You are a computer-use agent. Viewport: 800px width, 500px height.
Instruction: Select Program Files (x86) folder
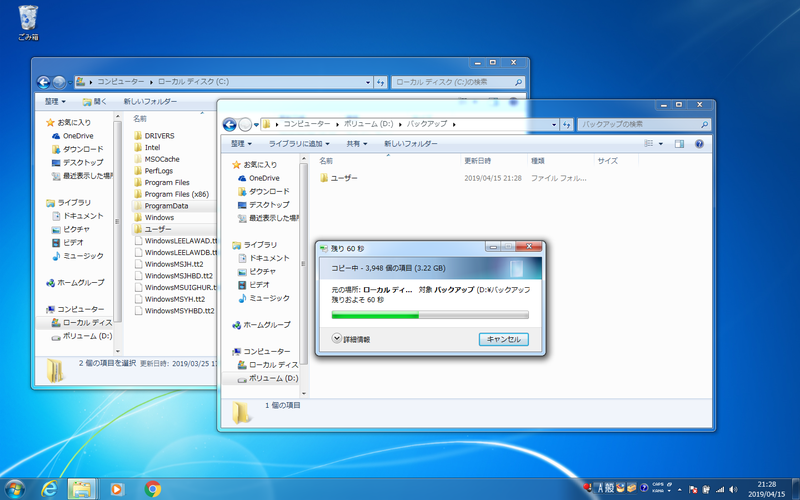pos(171,194)
